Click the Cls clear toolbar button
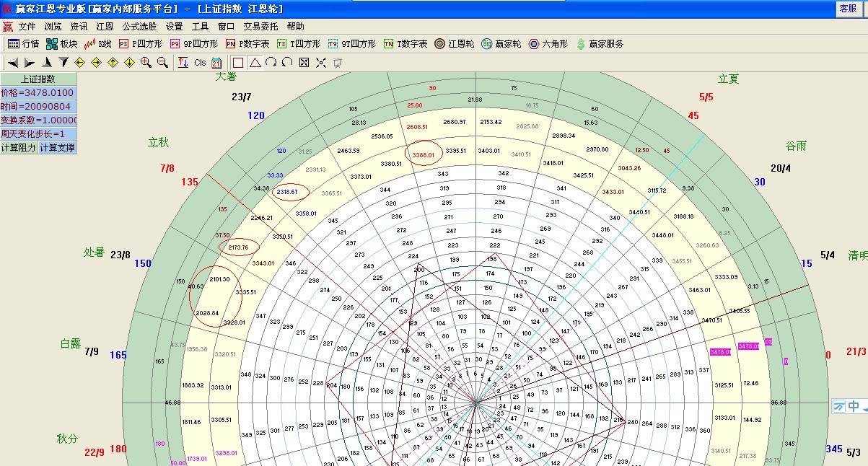This screenshot has width=868, height=466. click(x=200, y=63)
